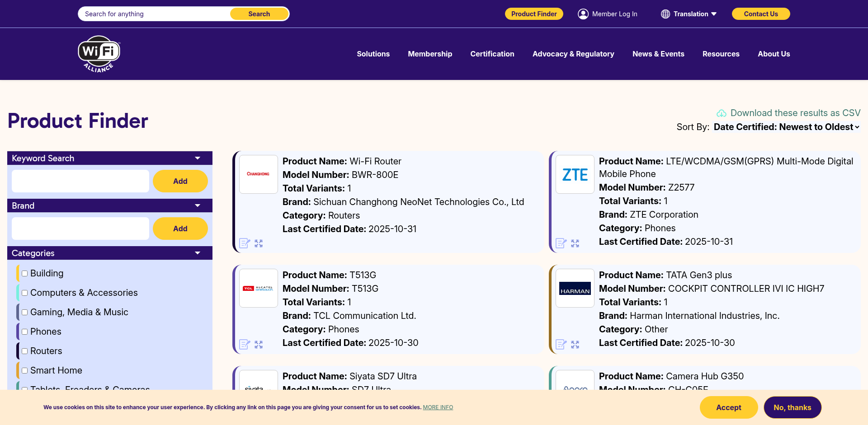Tick the Smart Home checkbox
Image resolution: width=868 pixels, height=425 pixels.
25,370
